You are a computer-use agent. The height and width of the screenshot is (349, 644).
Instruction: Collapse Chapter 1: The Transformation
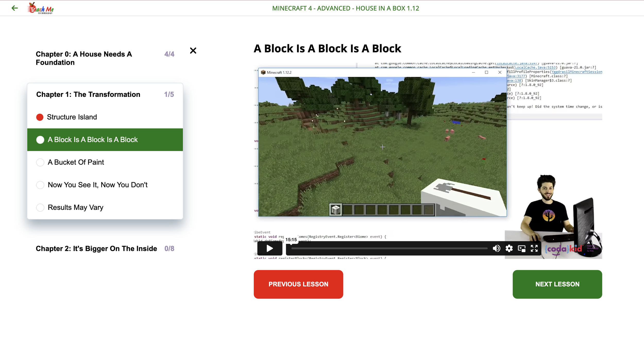pyautogui.click(x=88, y=95)
